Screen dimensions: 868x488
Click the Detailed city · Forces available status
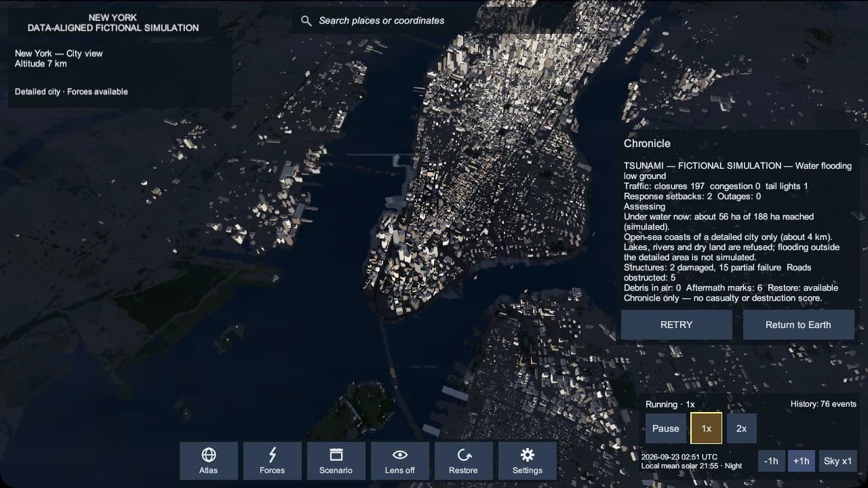[x=71, y=91]
